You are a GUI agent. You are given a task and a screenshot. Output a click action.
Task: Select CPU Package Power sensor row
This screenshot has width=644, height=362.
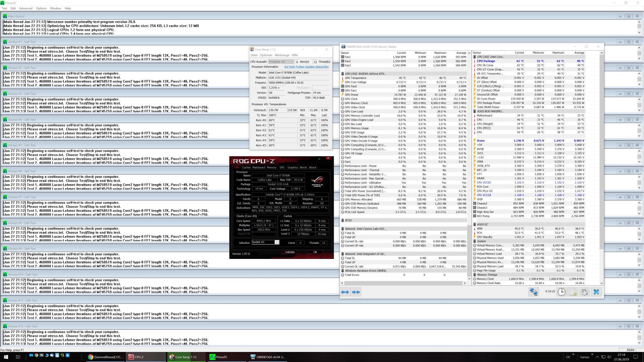point(529,103)
